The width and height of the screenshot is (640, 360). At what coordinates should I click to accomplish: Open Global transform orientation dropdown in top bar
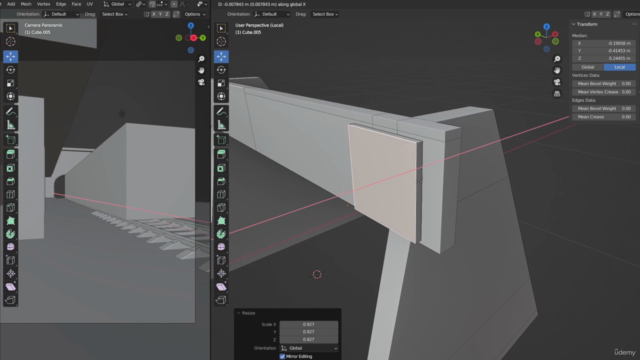pyautogui.click(x=117, y=4)
